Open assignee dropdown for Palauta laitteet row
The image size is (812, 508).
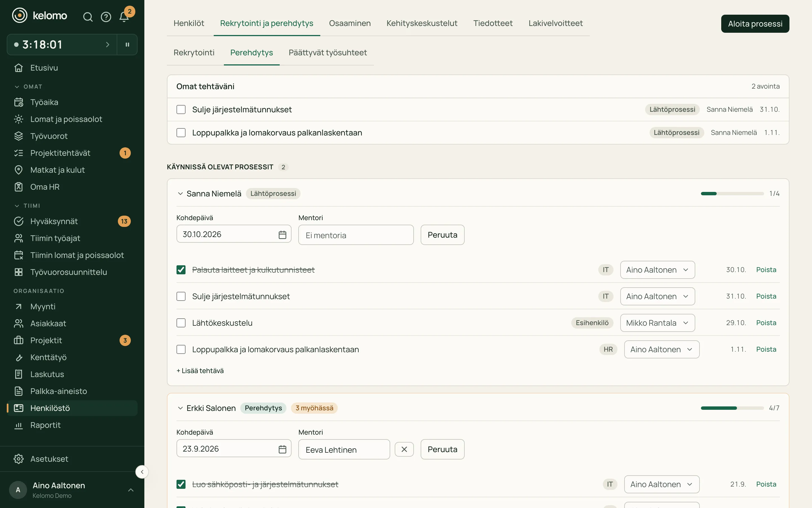(x=657, y=270)
